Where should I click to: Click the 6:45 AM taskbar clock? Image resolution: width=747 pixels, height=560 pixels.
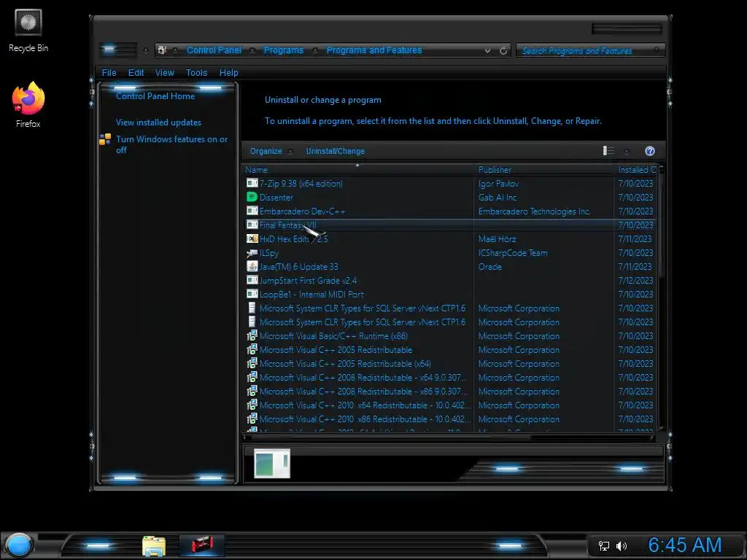[x=685, y=545]
